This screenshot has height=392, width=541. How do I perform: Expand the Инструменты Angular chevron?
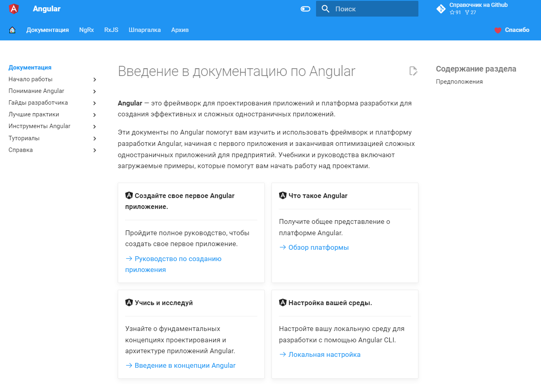(95, 126)
